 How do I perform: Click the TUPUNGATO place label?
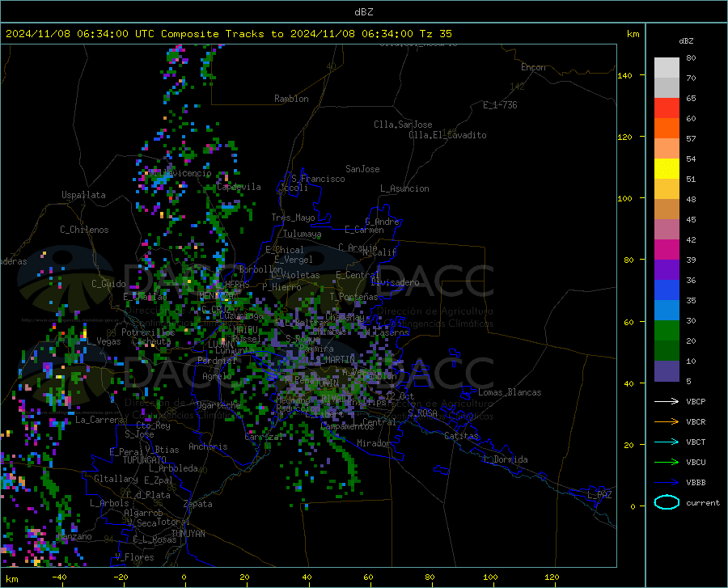tap(145, 460)
